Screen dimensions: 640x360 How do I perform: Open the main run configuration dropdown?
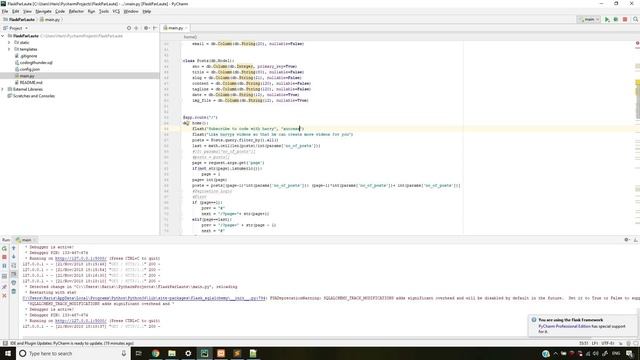click(589, 19)
